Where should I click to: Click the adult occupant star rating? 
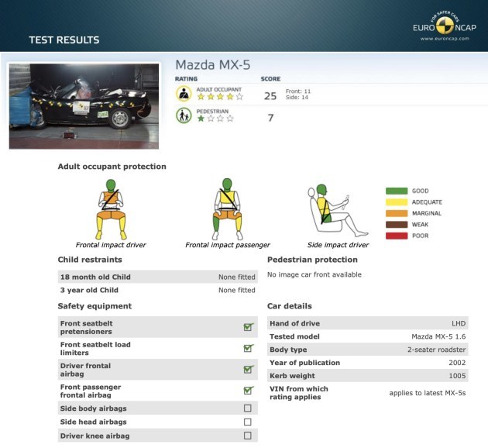click(x=220, y=97)
